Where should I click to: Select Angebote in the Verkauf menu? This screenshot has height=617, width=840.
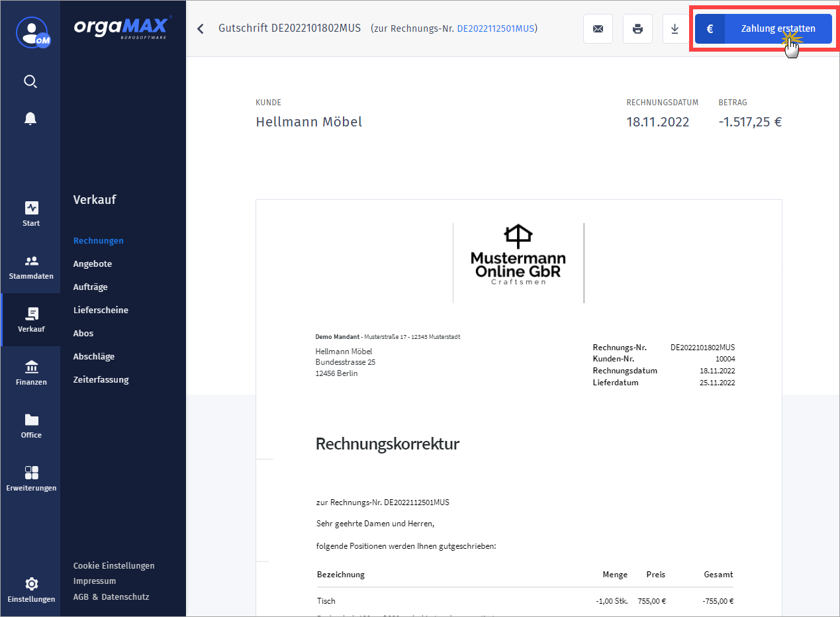click(93, 263)
